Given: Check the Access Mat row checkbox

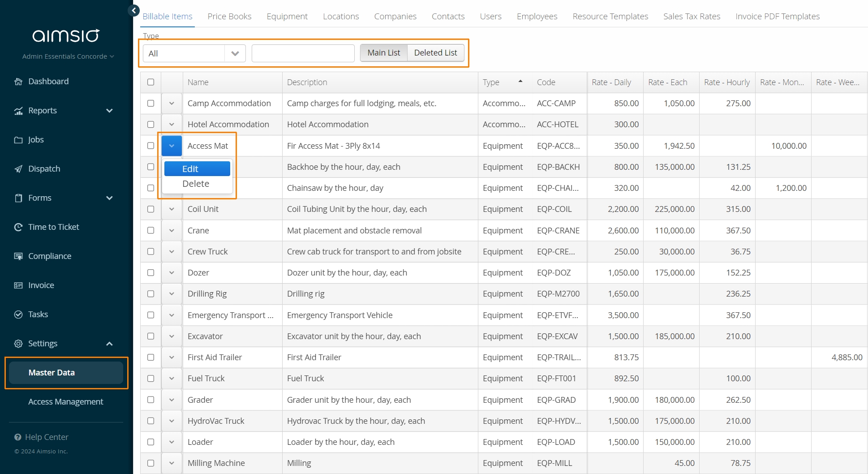Looking at the screenshot, I should [x=151, y=146].
